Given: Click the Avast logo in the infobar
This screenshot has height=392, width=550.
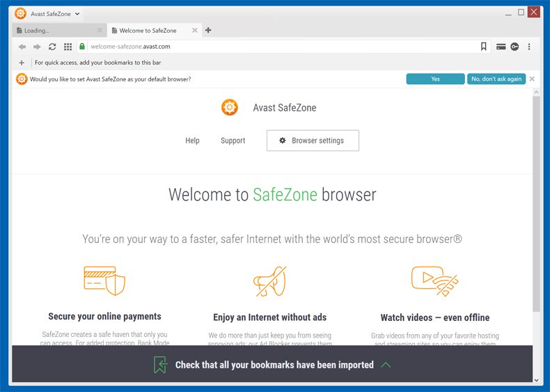Looking at the screenshot, I should pos(22,79).
